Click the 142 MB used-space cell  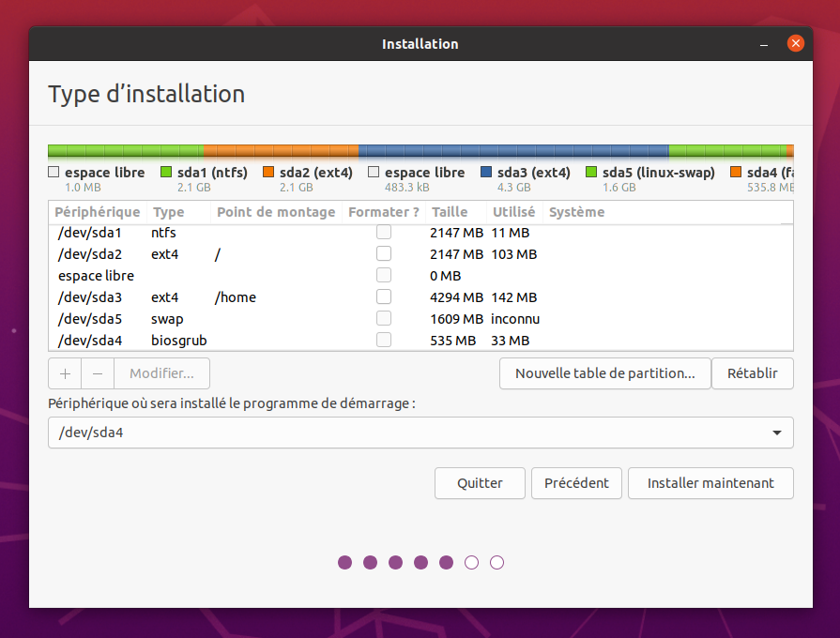point(513,297)
